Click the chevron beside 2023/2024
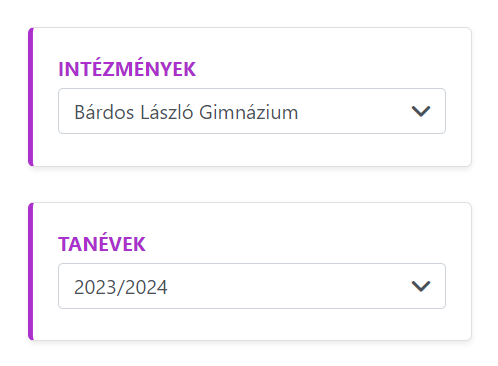 coord(421,286)
